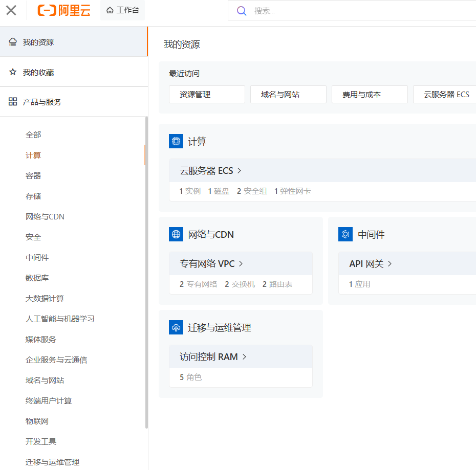Image resolution: width=476 pixels, height=470 pixels.
Task: Select 迁移与运维管理 category in sidebar
Action: 53,462
